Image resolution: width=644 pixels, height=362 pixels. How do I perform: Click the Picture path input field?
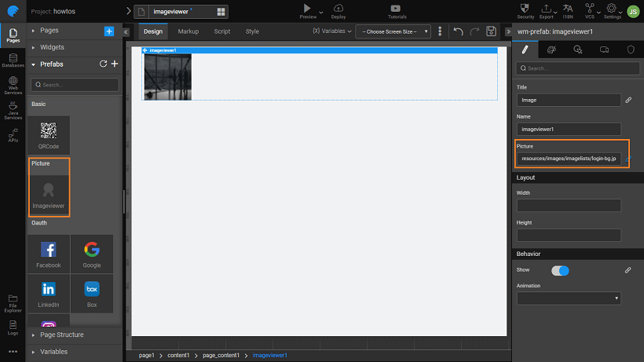[569, 159]
